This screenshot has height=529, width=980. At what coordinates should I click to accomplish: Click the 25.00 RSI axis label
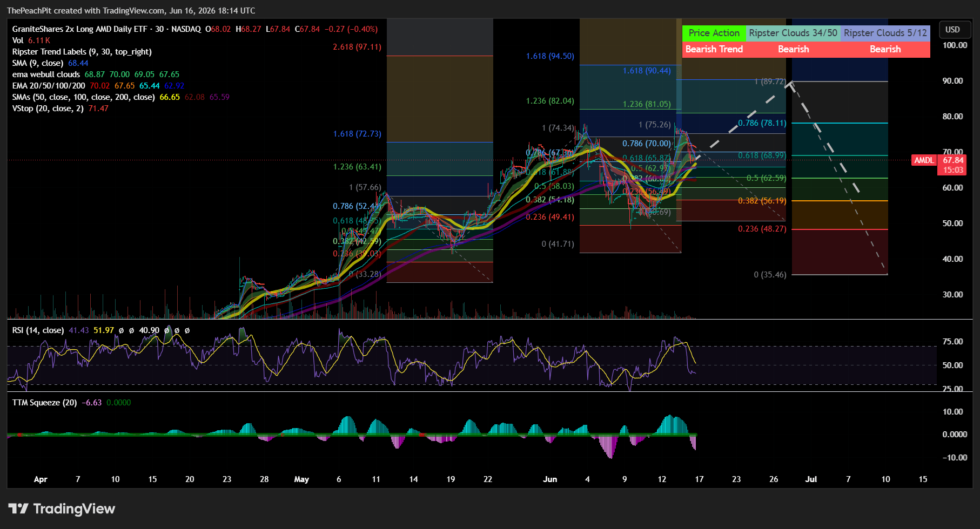pyautogui.click(x=953, y=389)
